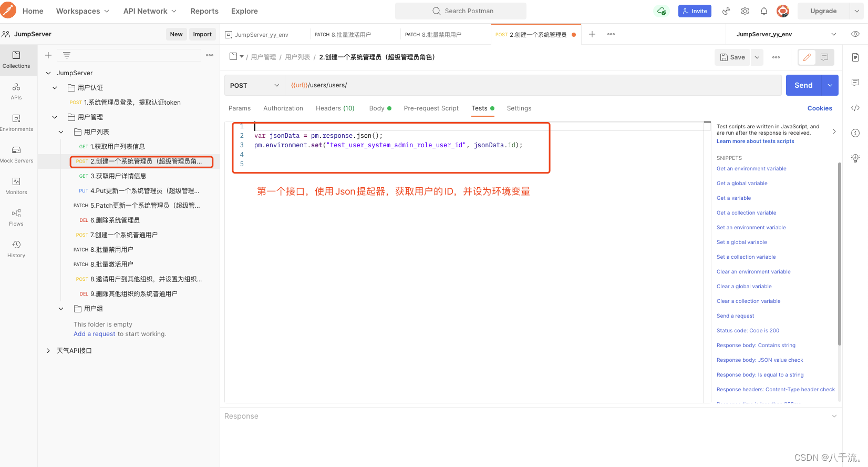Screen dimensions: 868x467
Task: Open the Upgrade dropdown arrow
Action: [856, 11]
